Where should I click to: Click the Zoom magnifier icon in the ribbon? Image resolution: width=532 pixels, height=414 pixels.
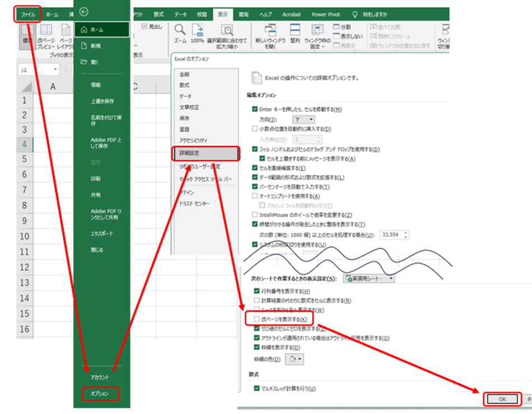pos(180,30)
